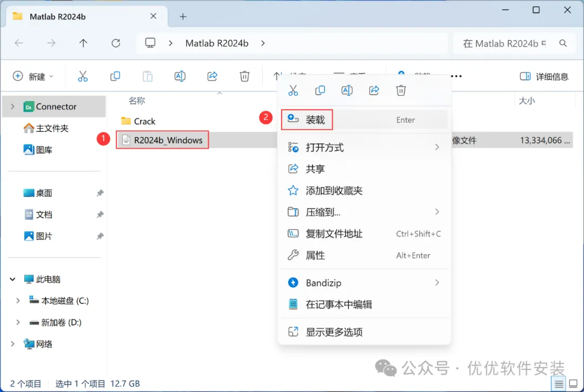Expand the 网络 tree node
The width and height of the screenshot is (584, 392).
coord(12,344)
